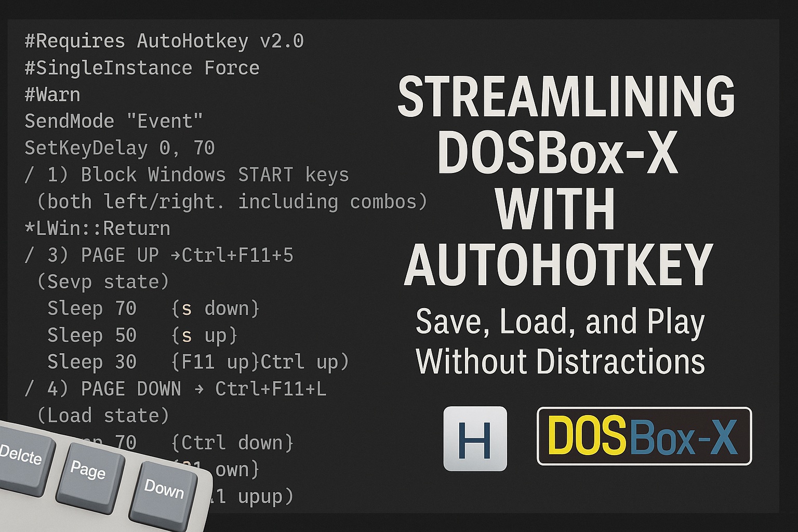Expand the PAGE UP Ctrl+F11+5 section
This screenshot has height=532, width=798.
coord(159,255)
